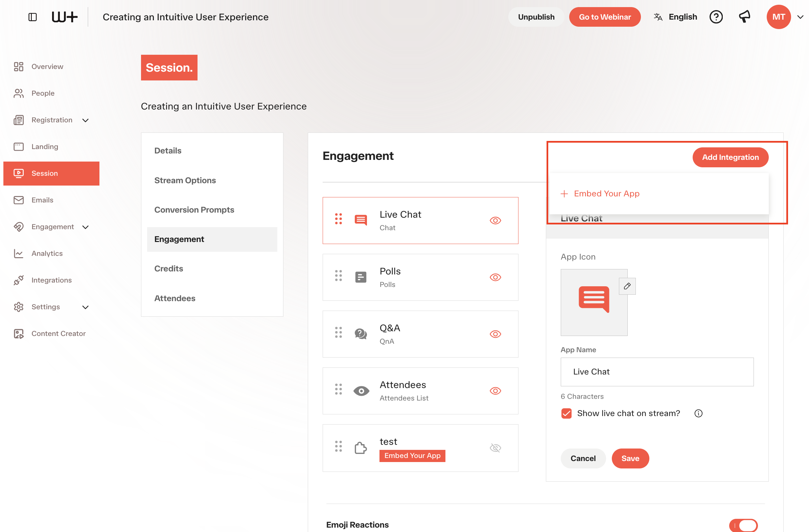Click the Polls list icon

click(x=361, y=277)
